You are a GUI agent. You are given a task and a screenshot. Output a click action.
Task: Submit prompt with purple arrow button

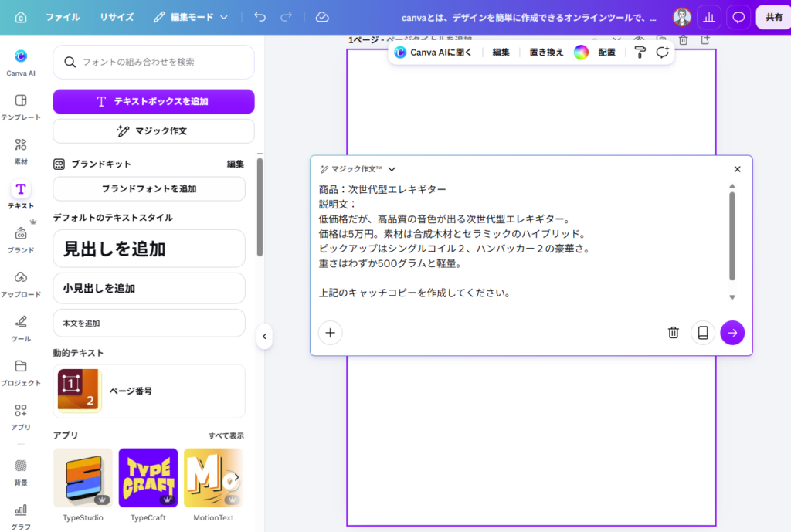pyautogui.click(x=732, y=333)
